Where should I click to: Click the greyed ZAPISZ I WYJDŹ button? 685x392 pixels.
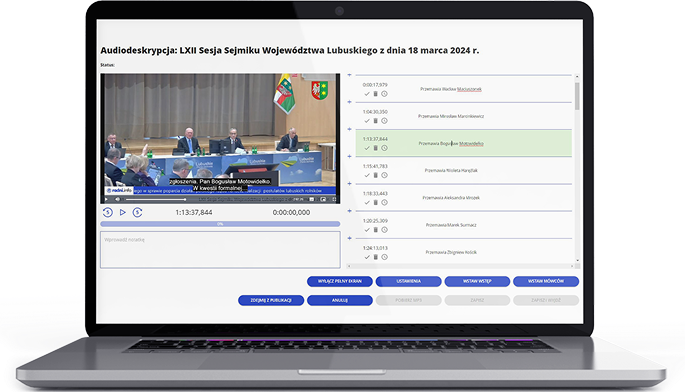pyautogui.click(x=546, y=300)
